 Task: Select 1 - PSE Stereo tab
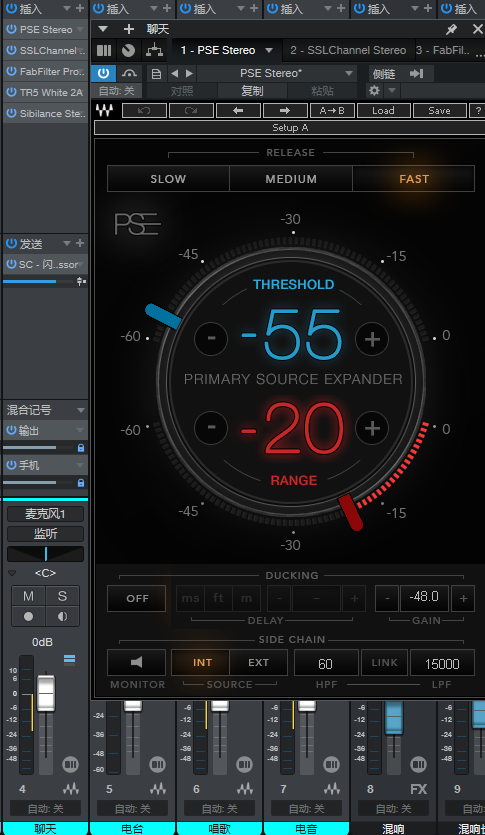coord(218,51)
